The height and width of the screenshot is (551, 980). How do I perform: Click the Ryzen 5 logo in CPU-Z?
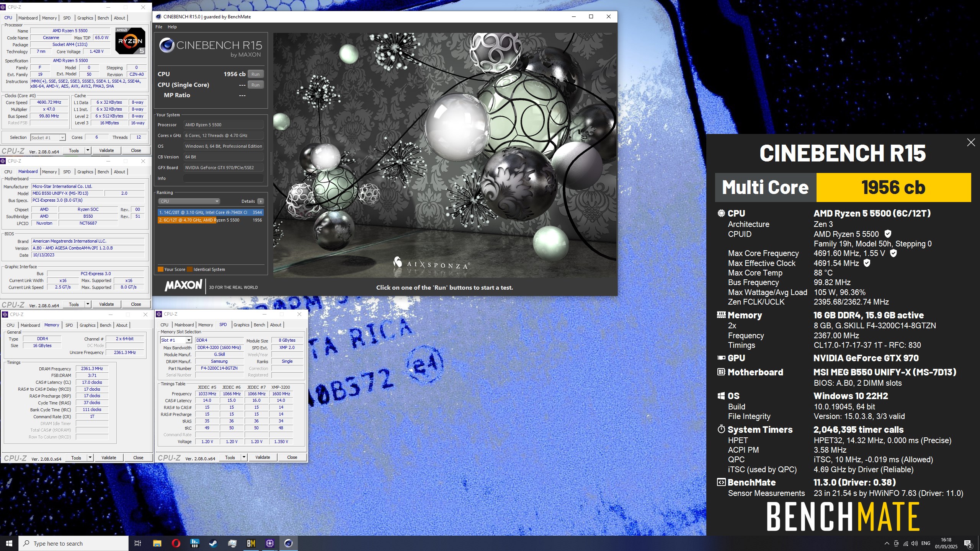(130, 40)
